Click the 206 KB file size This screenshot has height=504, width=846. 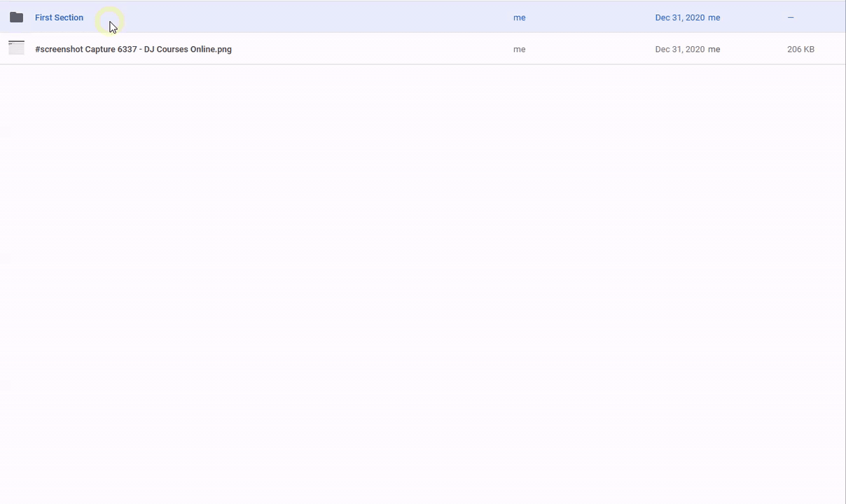coord(800,49)
